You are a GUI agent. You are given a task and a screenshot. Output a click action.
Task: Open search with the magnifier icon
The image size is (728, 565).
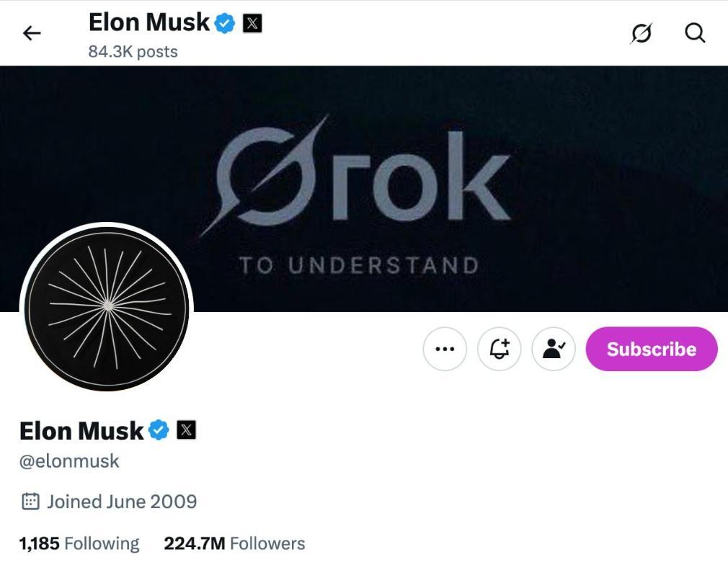point(695,33)
